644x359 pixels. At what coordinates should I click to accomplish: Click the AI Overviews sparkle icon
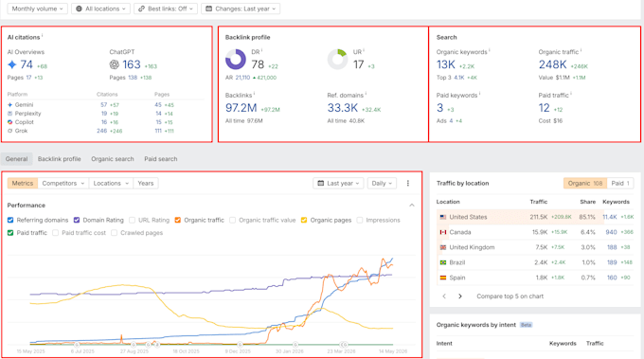coord(12,64)
